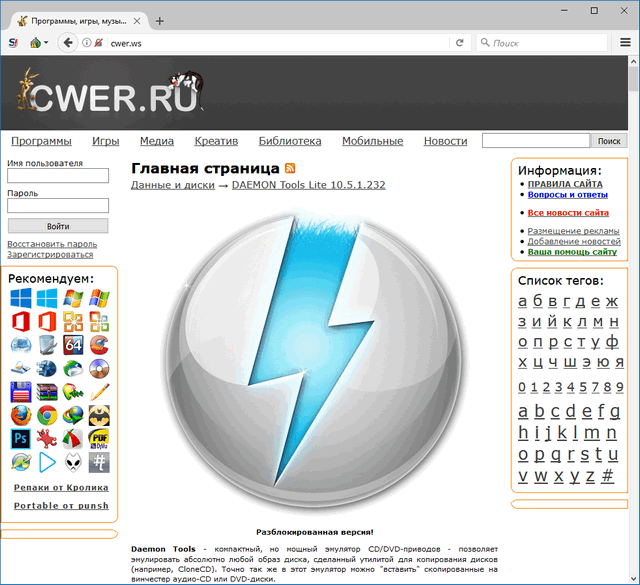Open the Google Chrome icon in recommendations
Image resolution: width=640 pixels, height=585 pixels.
47,415
